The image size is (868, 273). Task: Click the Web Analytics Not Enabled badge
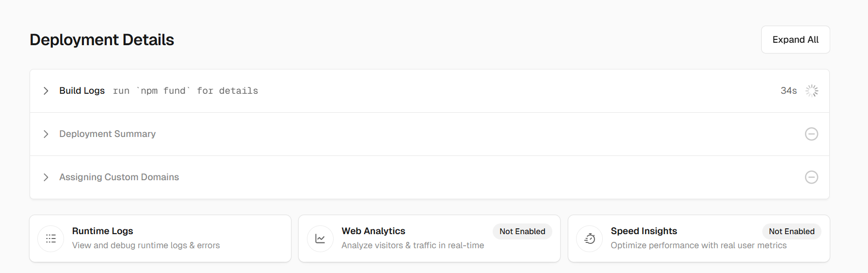pos(522,232)
